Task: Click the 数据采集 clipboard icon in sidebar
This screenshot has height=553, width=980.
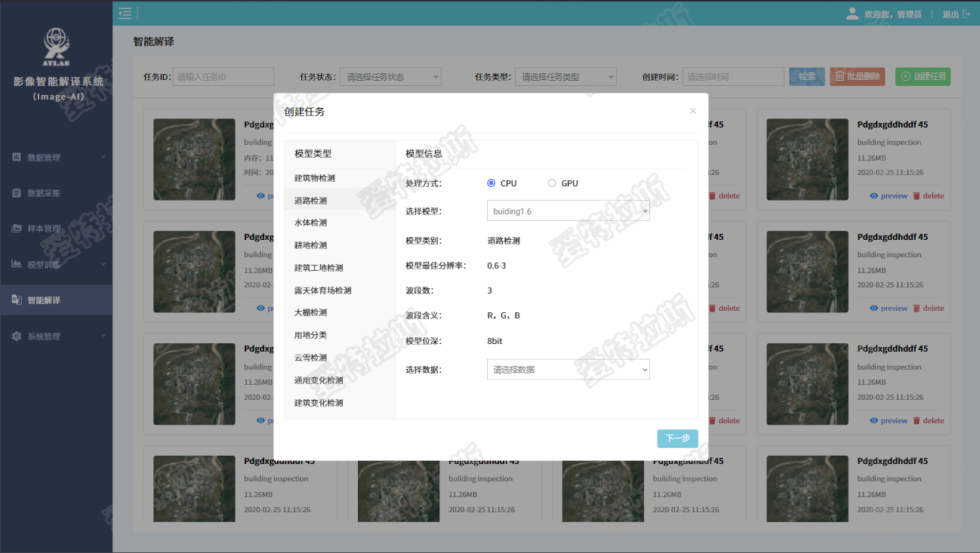Action: point(17,193)
